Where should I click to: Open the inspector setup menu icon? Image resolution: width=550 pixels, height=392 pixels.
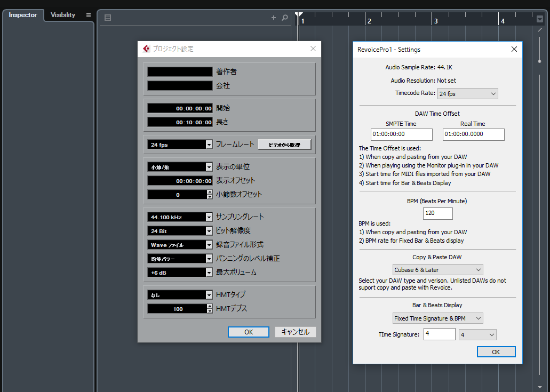pos(89,15)
